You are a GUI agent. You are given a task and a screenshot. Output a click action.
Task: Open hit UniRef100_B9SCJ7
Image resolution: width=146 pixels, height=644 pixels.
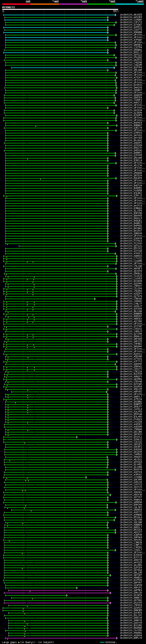[131, 53]
